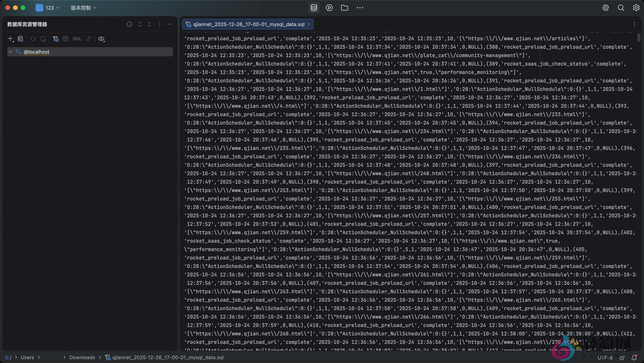Screen dimensions: 644x363
Task: Open the more actions ellipsis menu in top bar
Action: [x=360, y=8]
